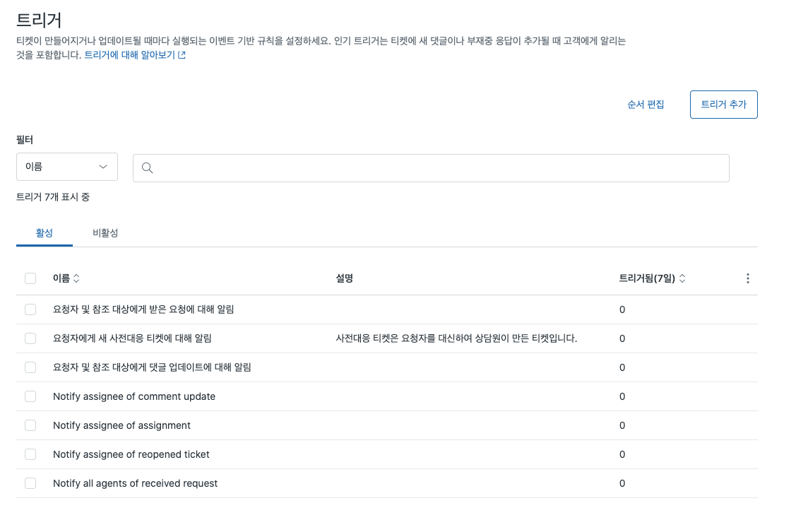The height and width of the screenshot is (532, 796).
Task: Click the 트리거 추가 button
Action: point(723,105)
